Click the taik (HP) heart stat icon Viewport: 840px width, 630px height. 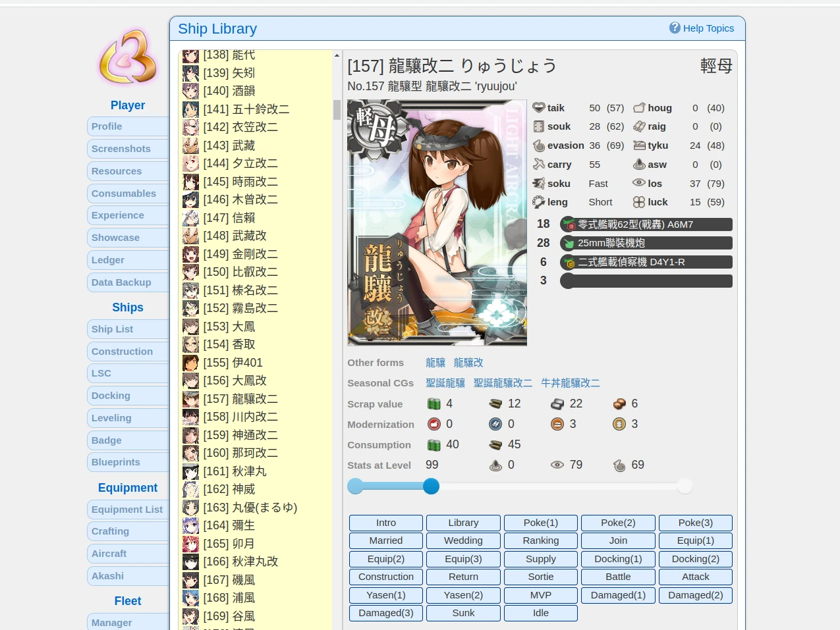coord(539,107)
